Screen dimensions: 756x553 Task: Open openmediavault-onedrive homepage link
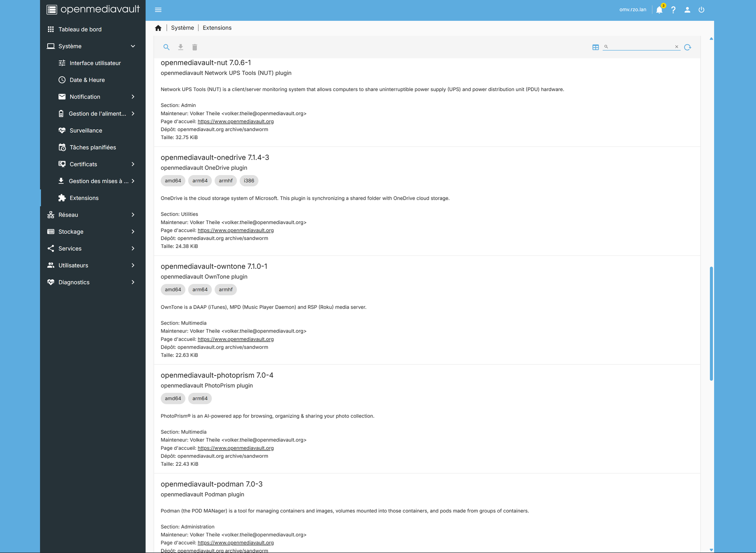(235, 230)
